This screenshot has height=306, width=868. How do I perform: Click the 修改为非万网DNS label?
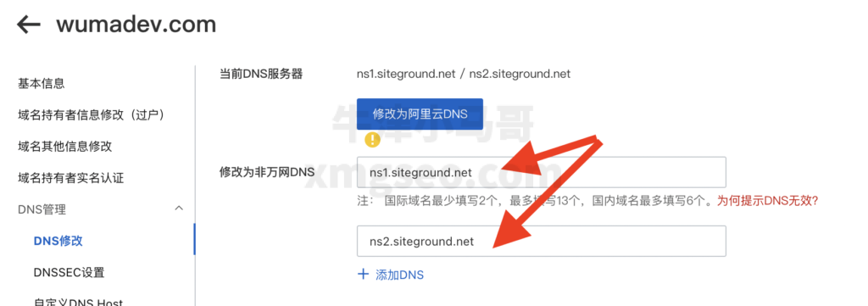[267, 172]
